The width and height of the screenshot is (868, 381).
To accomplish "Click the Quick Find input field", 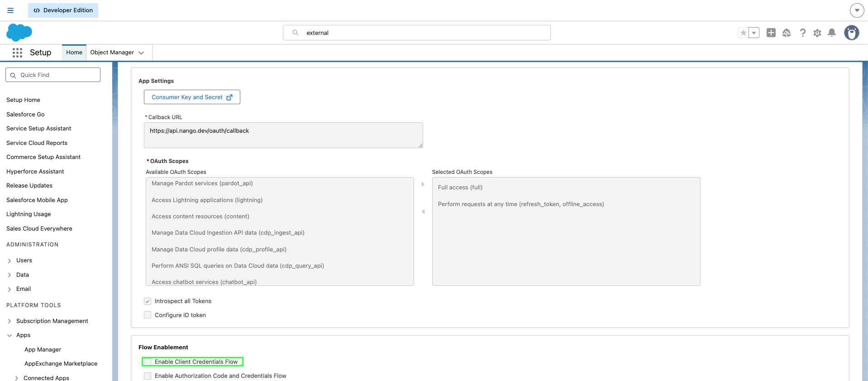I will pos(53,75).
